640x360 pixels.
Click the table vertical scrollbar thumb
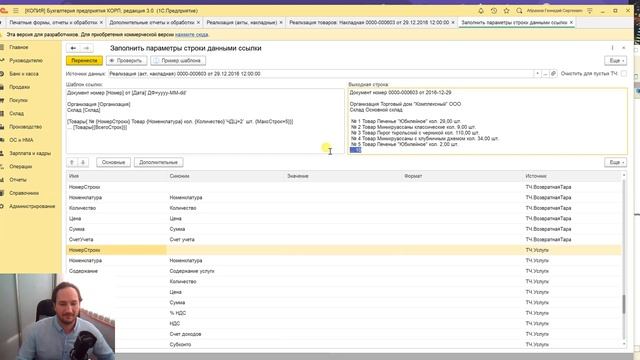click(624, 304)
